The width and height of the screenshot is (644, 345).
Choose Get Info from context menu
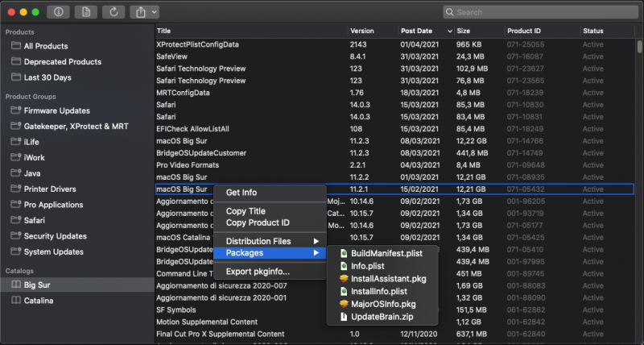pyautogui.click(x=242, y=193)
